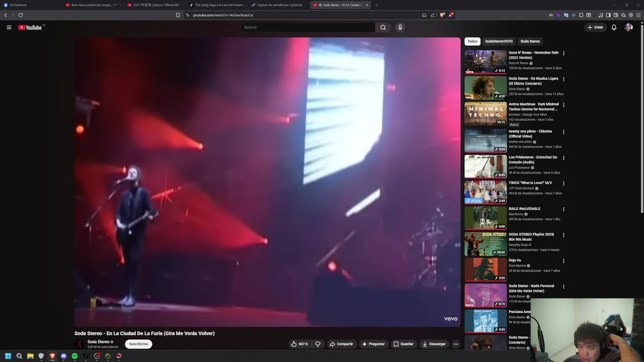Switch to the New Jeans playlist tab
This screenshot has height=362, width=644.
[94, 5]
